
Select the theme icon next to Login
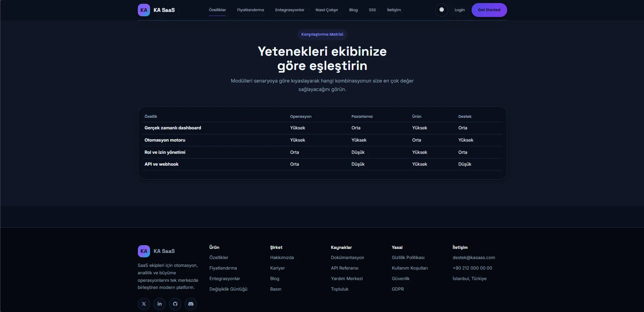click(441, 10)
